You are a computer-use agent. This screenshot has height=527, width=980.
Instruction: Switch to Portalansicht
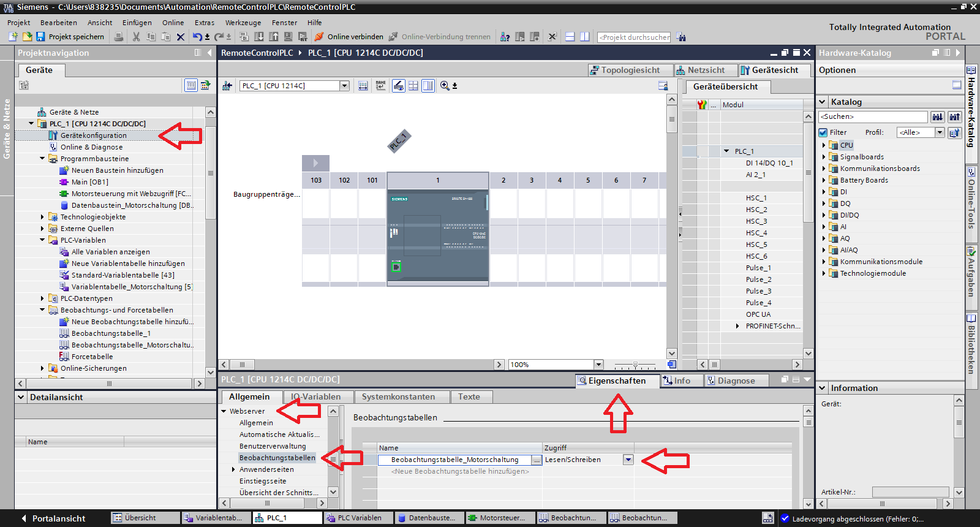click(x=54, y=518)
